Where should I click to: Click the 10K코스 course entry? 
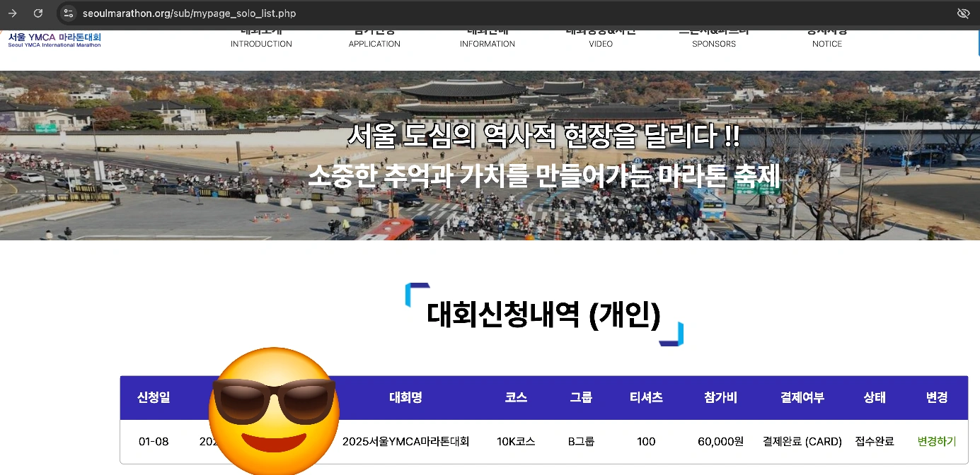point(515,441)
